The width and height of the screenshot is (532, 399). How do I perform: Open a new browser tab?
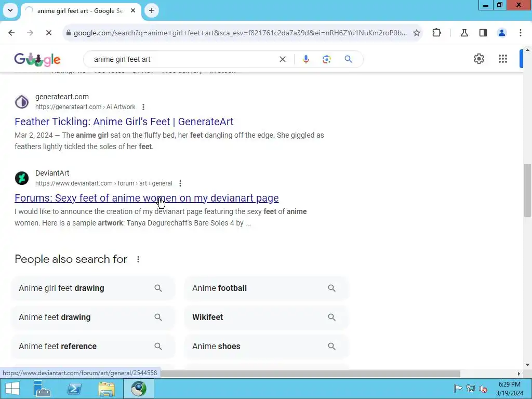pyautogui.click(x=151, y=10)
